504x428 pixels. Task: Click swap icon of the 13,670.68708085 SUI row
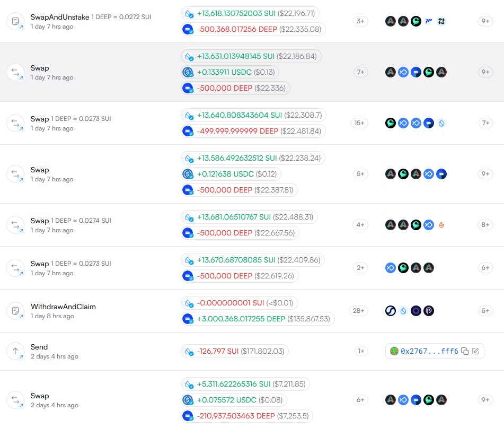pyautogui.click(x=15, y=268)
